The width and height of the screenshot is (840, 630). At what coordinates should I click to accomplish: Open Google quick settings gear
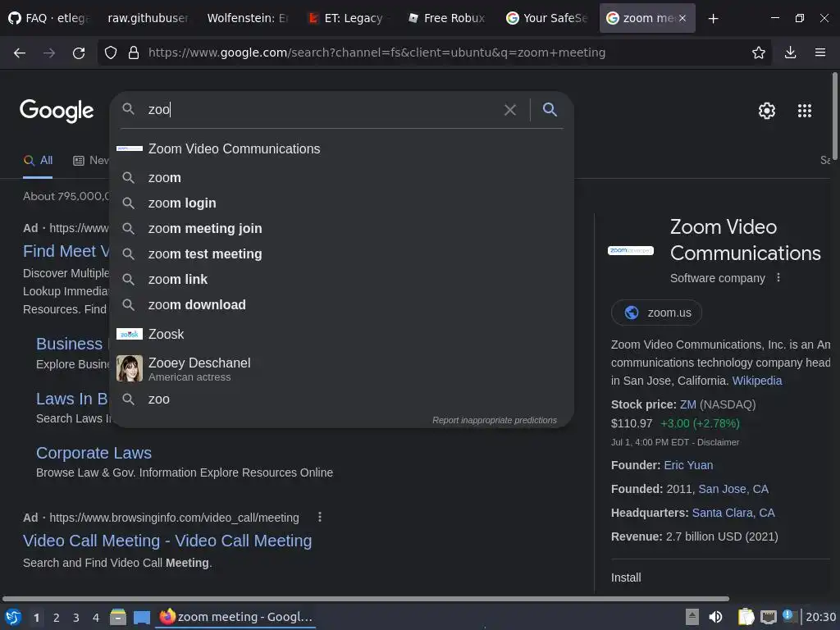pos(767,111)
